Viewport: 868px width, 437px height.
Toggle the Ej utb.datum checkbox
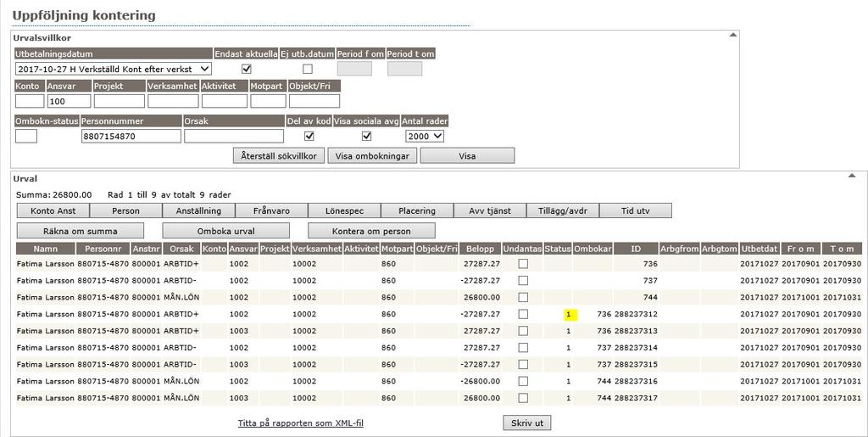point(307,70)
